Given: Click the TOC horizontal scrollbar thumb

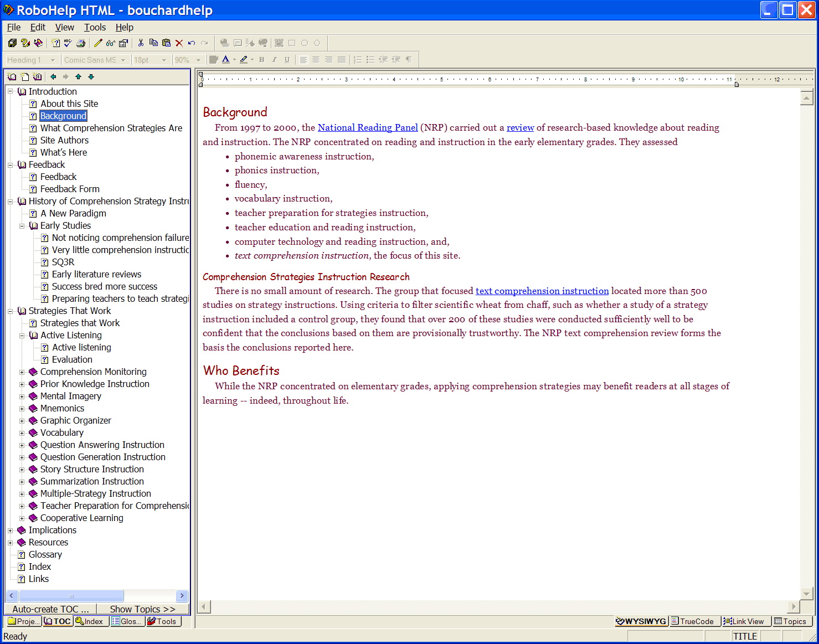Looking at the screenshot, I should pos(71,596).
